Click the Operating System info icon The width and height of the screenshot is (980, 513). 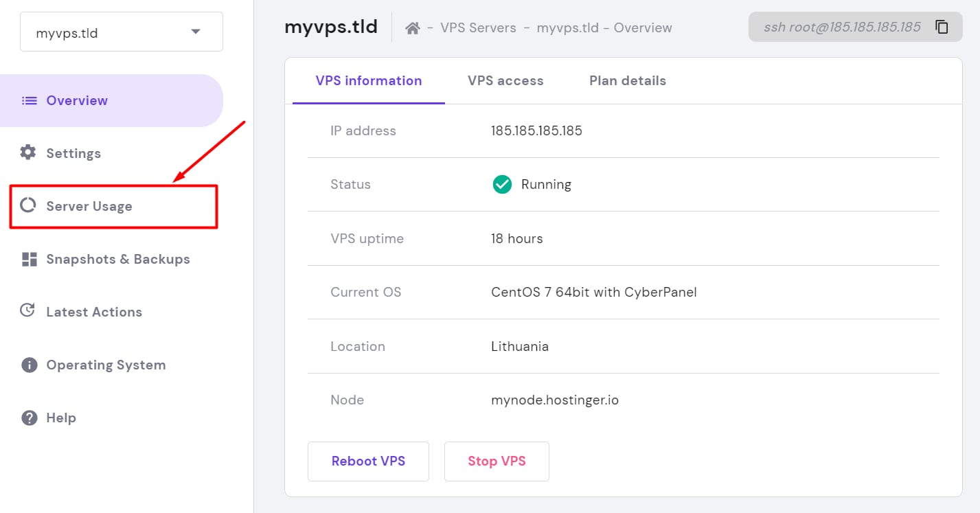pyautogui.click(x=29, y=365)
